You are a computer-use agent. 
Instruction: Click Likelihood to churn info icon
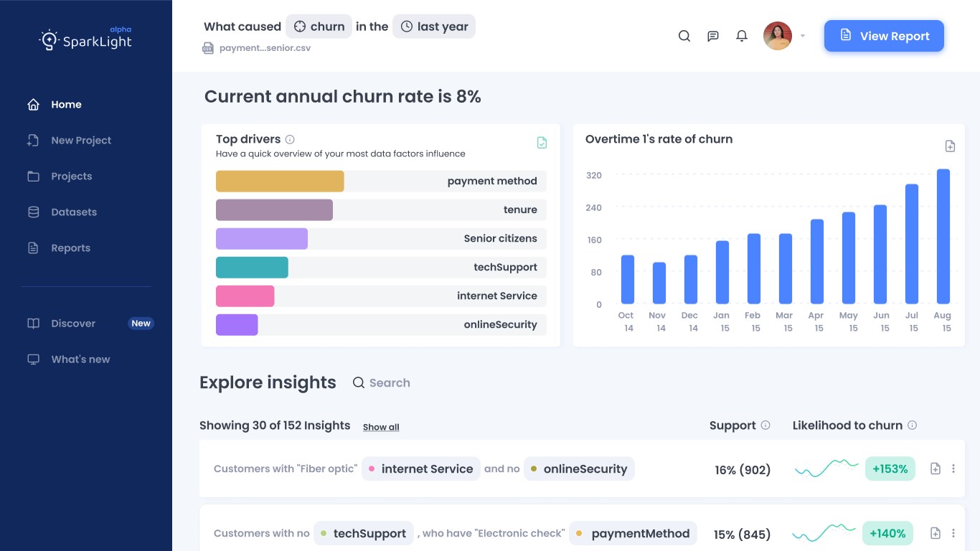(x=912, y=425)
